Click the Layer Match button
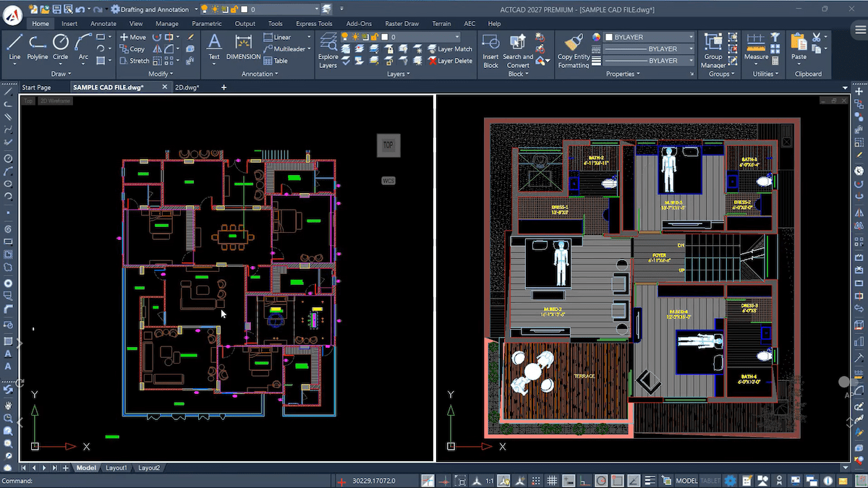This screenshot has height=488, width=868. 448,49
